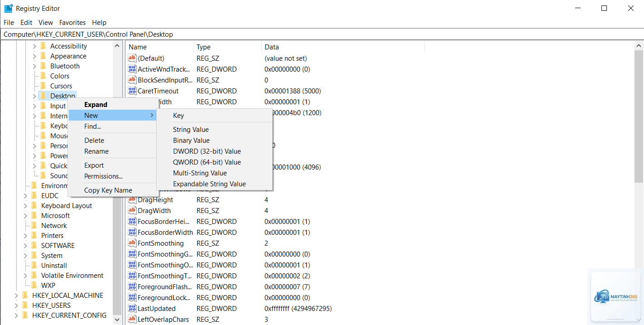Click the EUDC folder icon
Screen dimensions: 644x325
click(34, 195)
